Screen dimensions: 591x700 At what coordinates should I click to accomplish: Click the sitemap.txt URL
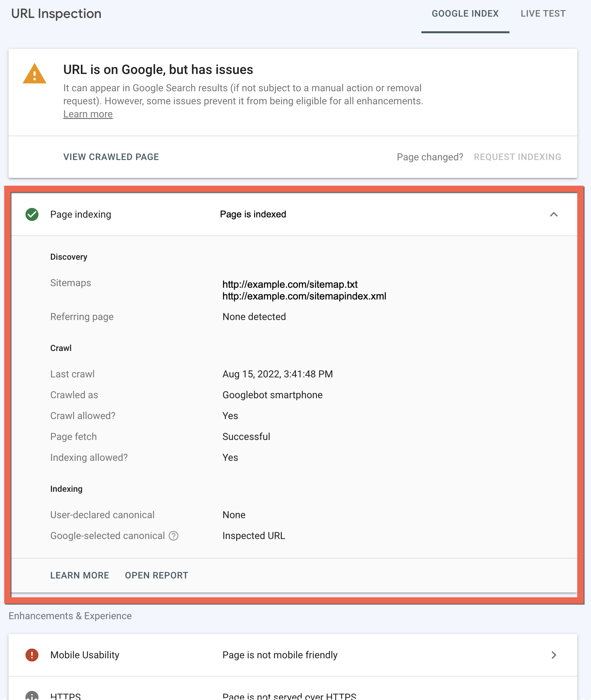pos(290,284)
